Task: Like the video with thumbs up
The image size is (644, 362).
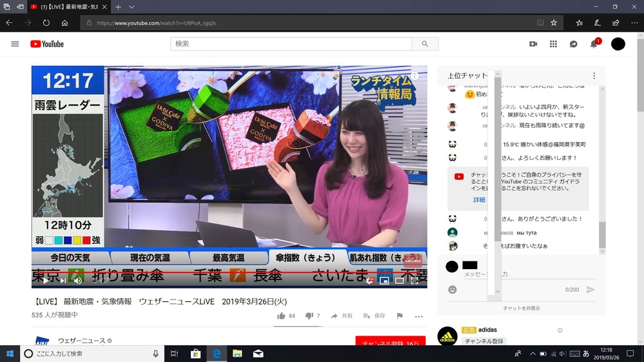Action: (281, 316)
